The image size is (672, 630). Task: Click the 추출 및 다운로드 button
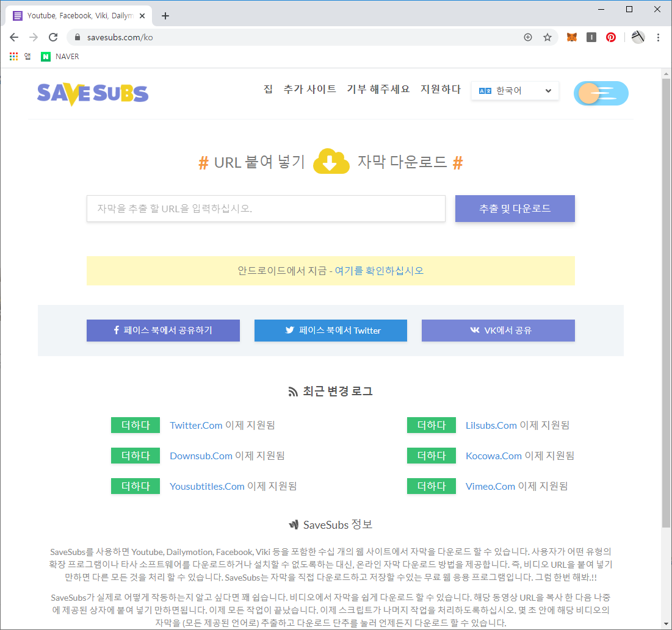(x=515, y=209)
